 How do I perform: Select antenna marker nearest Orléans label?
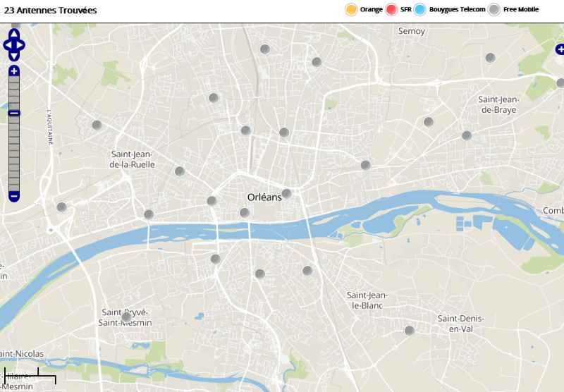pos(286,193)
